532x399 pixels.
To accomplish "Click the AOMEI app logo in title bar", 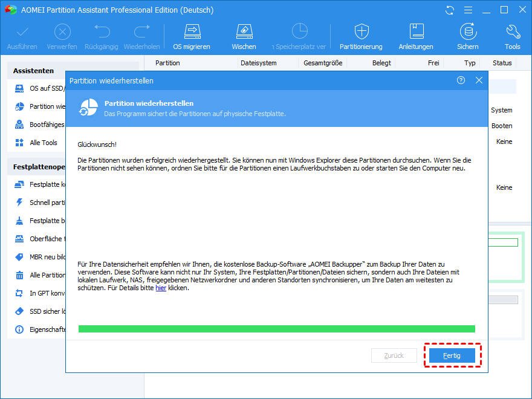I will (10, 10).
